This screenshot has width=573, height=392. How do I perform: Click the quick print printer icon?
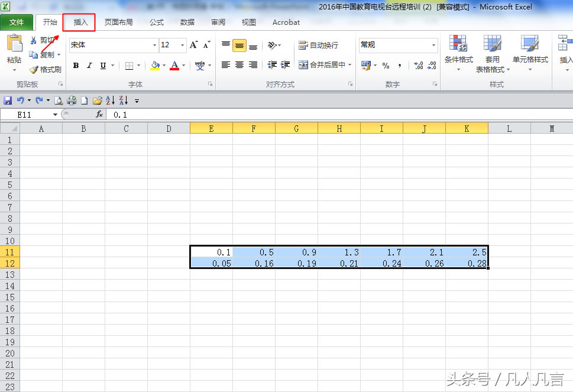pyautogui.click(x=72, y=101)
